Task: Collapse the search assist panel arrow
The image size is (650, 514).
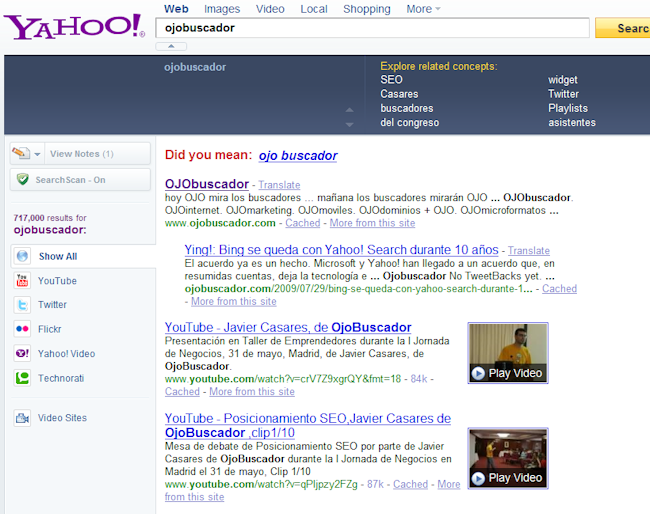Action: coord(171,46)
